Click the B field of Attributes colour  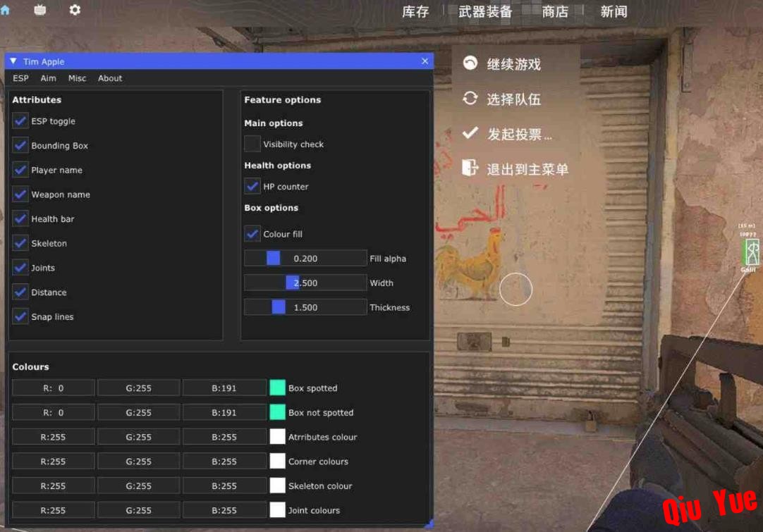tap(224, 437)
